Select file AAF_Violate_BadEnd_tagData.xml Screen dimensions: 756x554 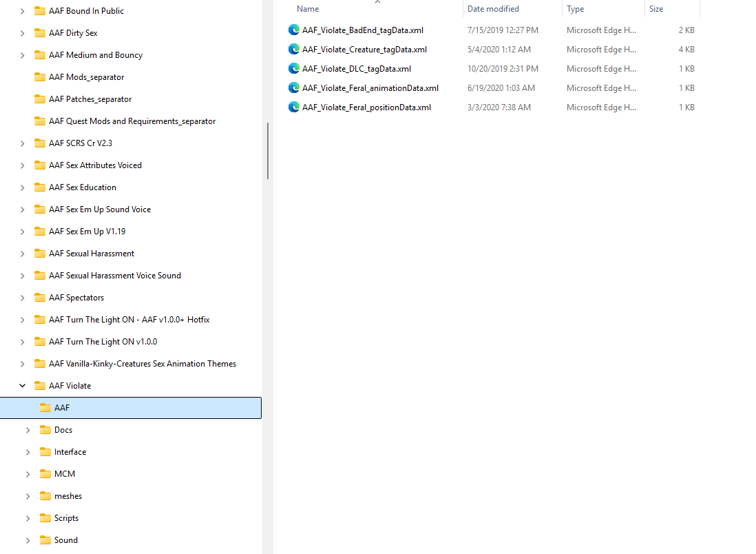click(363, 30)
